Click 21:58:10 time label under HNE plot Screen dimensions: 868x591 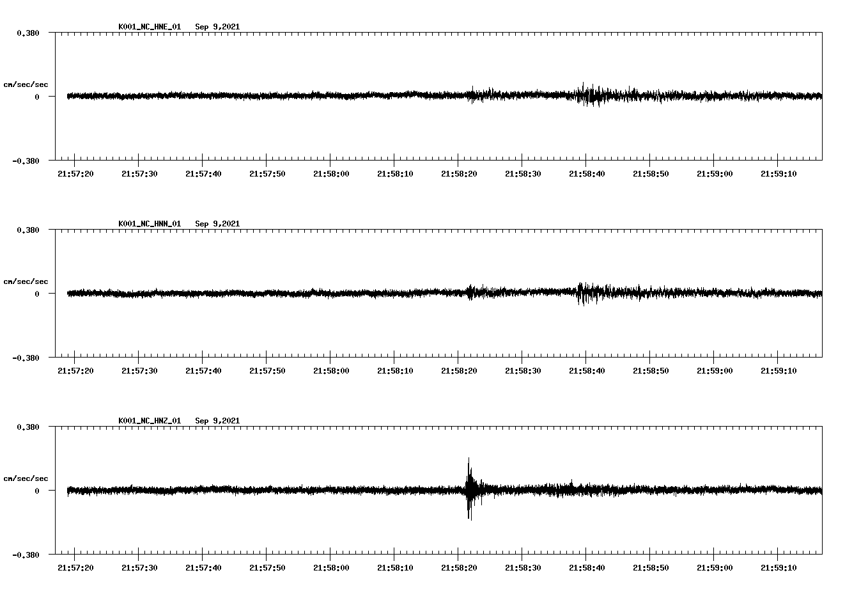395,174
